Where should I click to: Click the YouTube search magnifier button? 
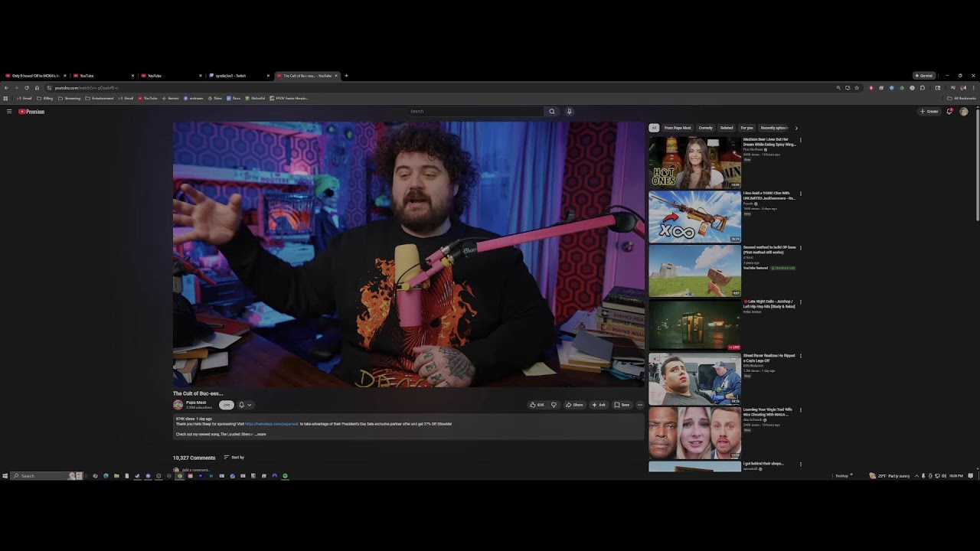coord(551,112)
